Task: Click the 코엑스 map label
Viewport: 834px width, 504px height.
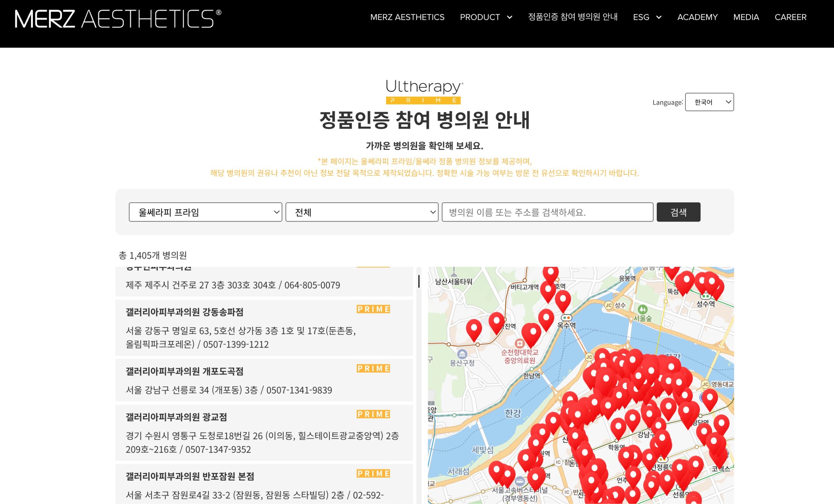Action: tap(721, 468)
